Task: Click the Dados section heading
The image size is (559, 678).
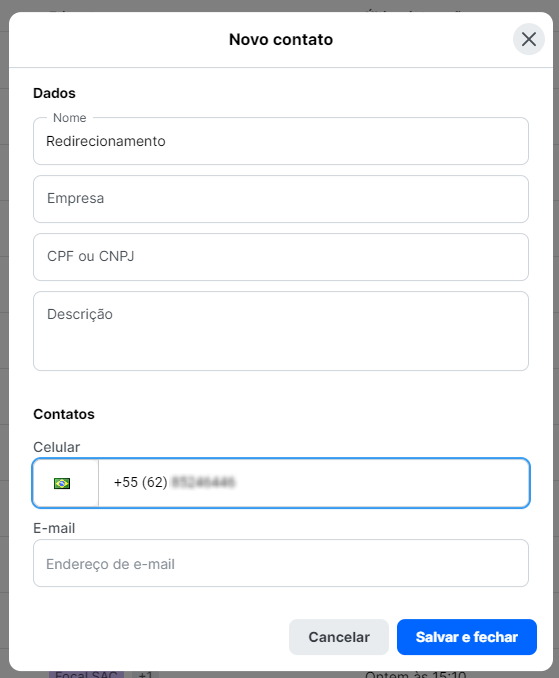Action: (54, 93)
